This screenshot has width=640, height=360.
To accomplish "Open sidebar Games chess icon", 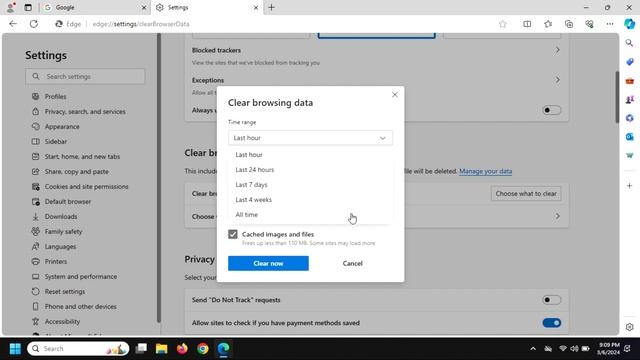I will (x=629, y=99).
